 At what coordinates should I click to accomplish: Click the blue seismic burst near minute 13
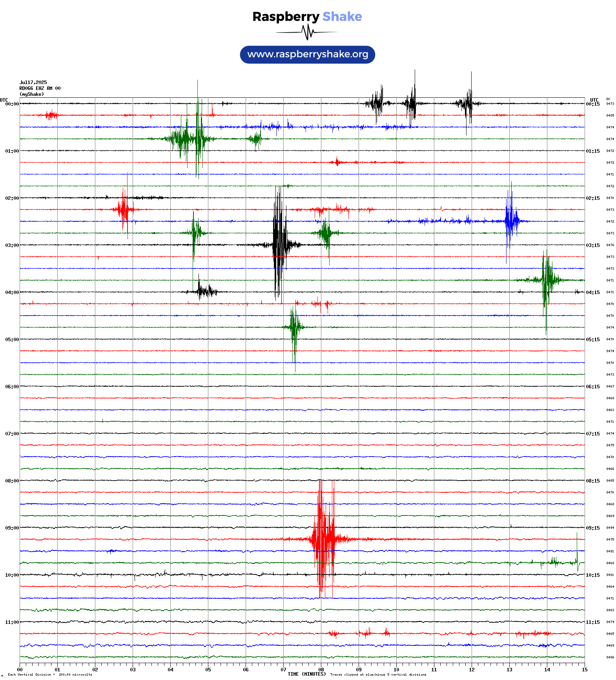tap(510, 221)
